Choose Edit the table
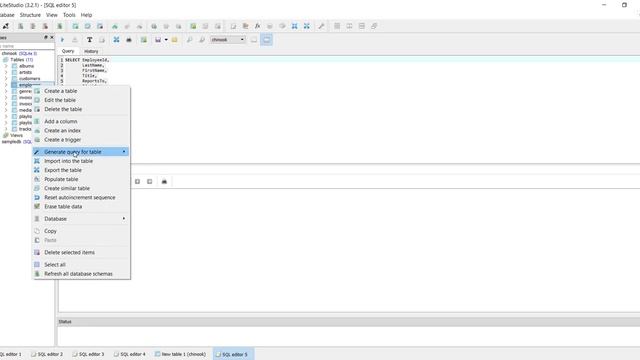Image resolution: width=640 pixels, height=360 pixels. click(x=81, y=100)
